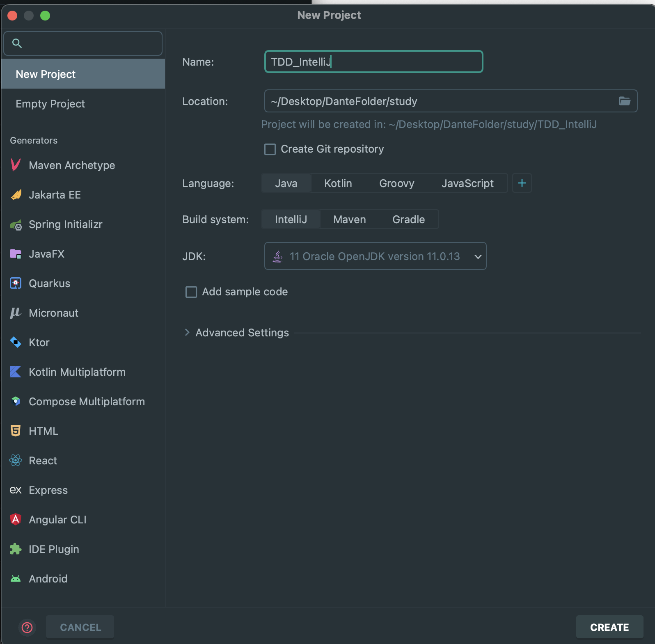The height and width of the screenshot is (644, 655).
Task: Click the Kotlin Multiplatform label text
Action: tap(77, 372)
